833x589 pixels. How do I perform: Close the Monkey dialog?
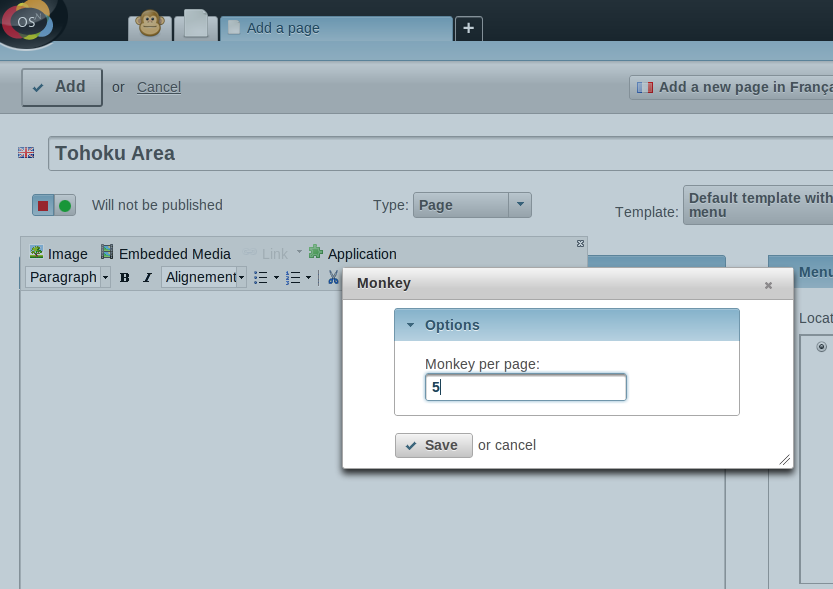click(x=768, y=285)
